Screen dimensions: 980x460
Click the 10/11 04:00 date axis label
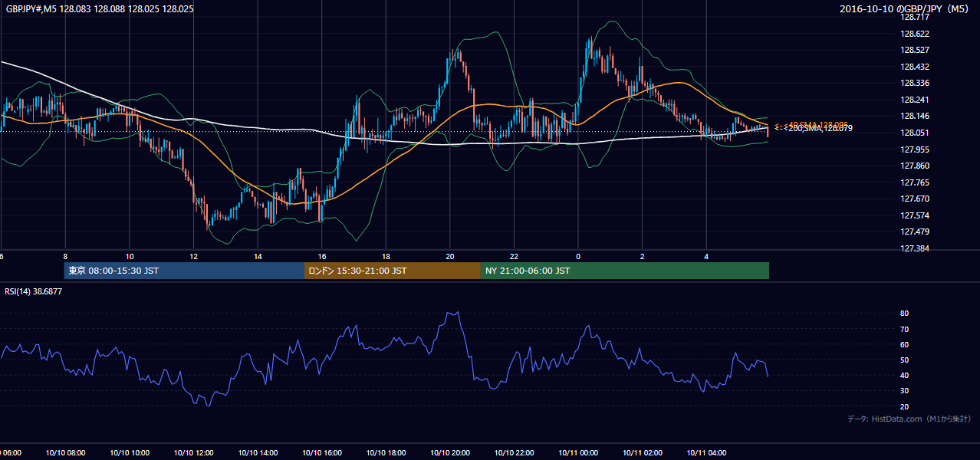coord(707,453)
